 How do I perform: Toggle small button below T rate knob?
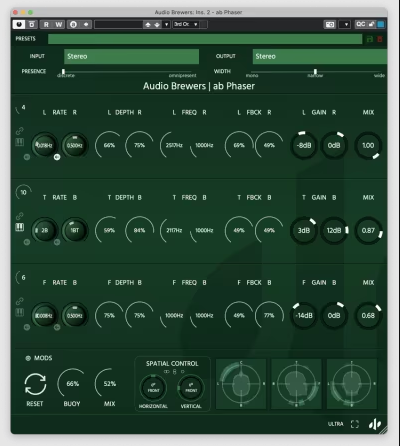27,242
